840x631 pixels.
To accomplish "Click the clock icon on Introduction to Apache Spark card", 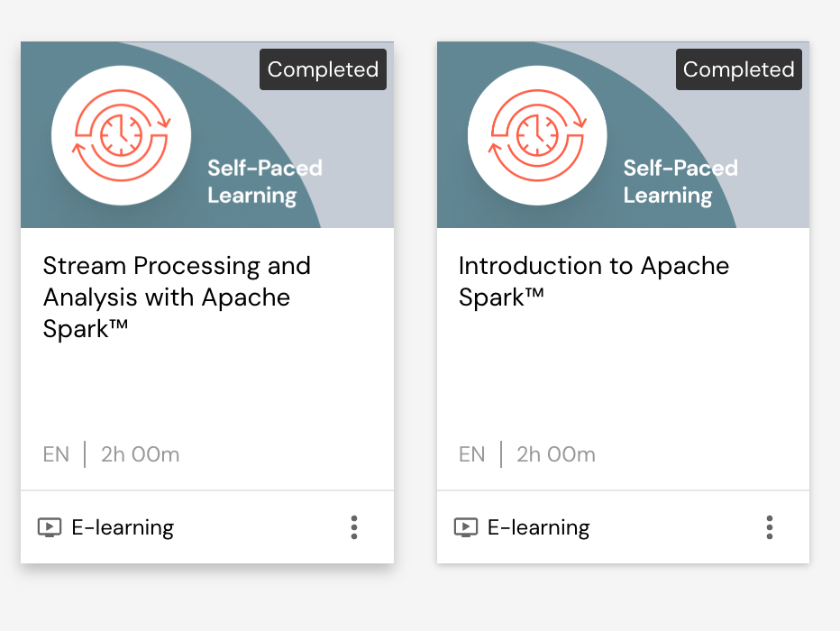I will click(x=537, y=135).
